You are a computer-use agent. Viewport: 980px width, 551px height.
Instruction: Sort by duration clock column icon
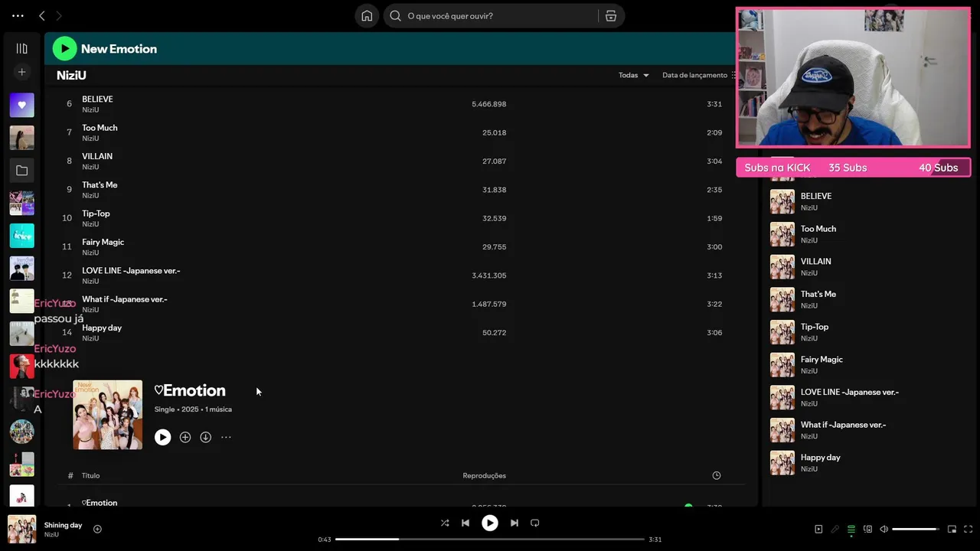[717, 475]
